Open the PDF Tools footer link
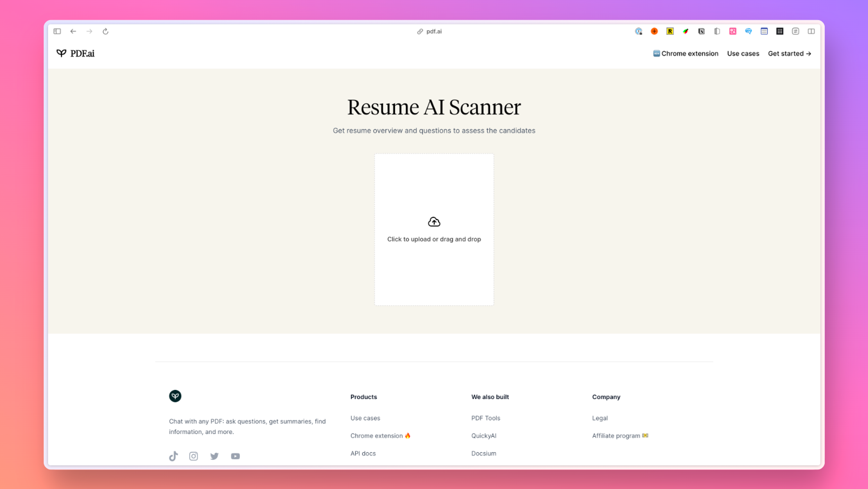 click(486, 418)
